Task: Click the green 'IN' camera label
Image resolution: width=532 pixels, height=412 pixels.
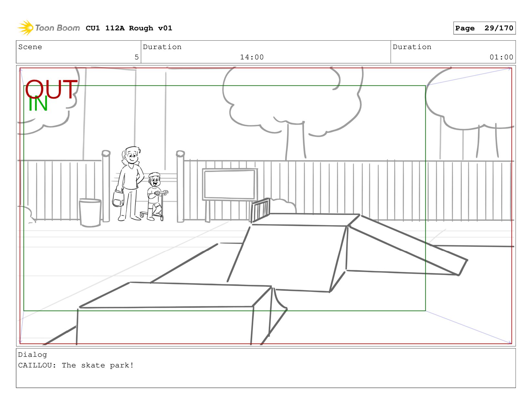Action: point(38,104)
